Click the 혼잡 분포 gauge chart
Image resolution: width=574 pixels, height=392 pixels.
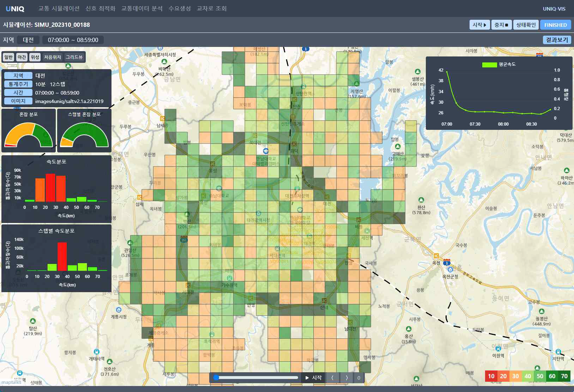click(29, 134)
